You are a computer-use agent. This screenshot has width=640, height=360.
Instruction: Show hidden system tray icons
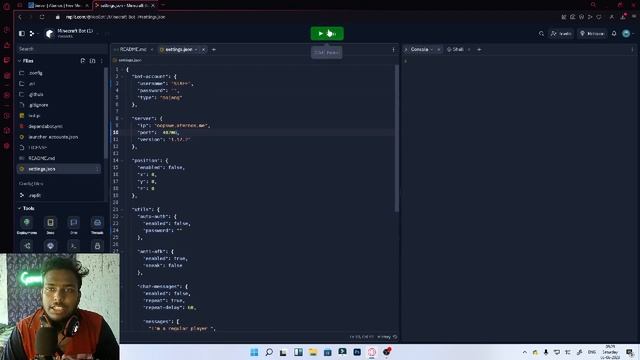[524, 352]
